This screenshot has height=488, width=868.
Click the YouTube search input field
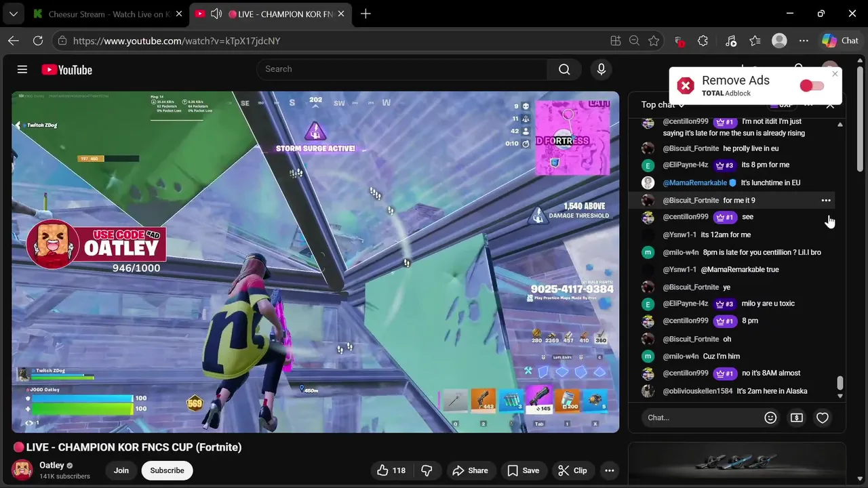[x=401, y=69]
